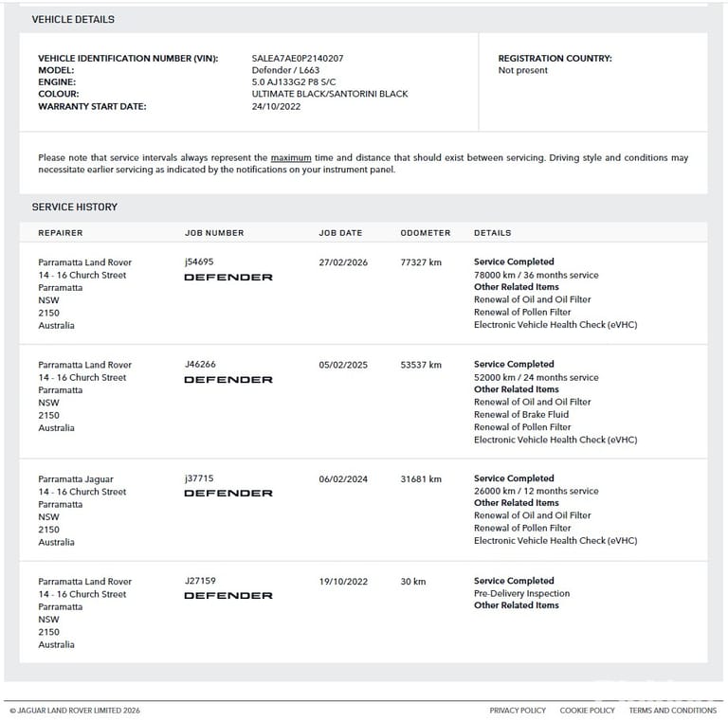This screenshot has height=721, width=728.
Task: Click the Defender logo under J46266
Action: click(x=228, y=380)
